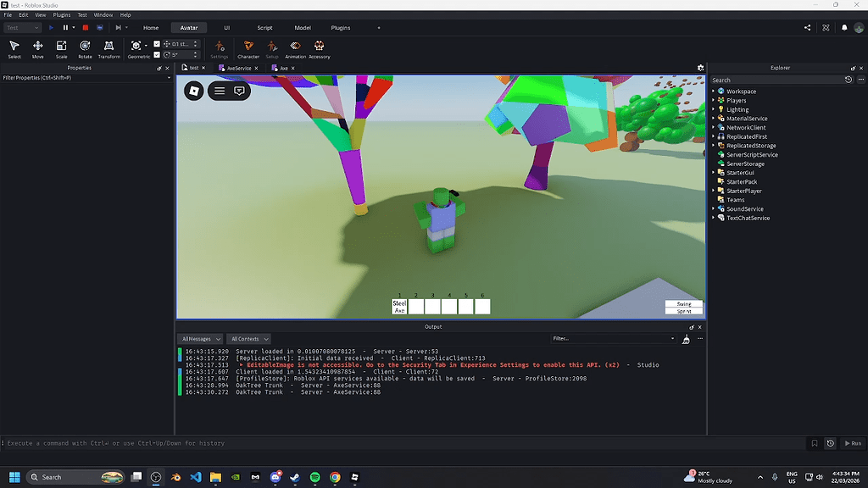Screen dimensions: 868x488
Task: Select empty hotbar slot 2
Action: [x=415, y=307]
